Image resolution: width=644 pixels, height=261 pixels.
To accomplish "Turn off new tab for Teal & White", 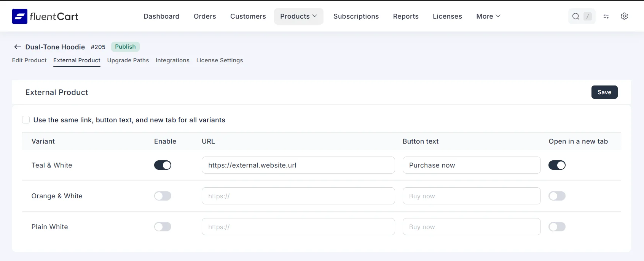I will 557,165.
